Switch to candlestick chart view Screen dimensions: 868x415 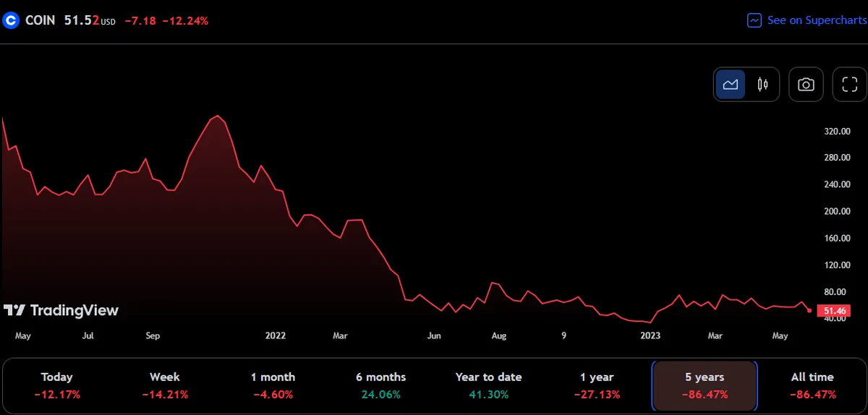(x=762, y=85)
